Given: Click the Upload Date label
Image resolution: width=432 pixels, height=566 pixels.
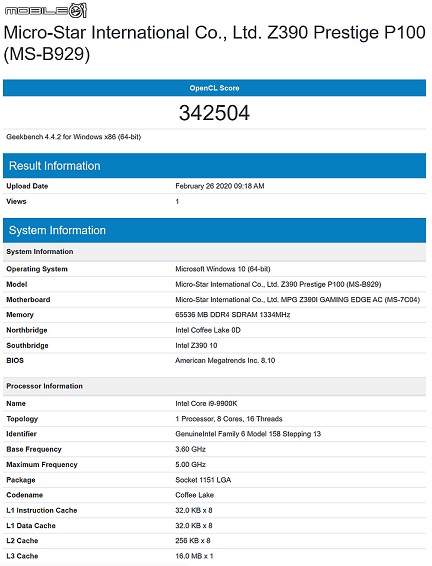Looking at the screenshot, I should (x=27, y=186).
